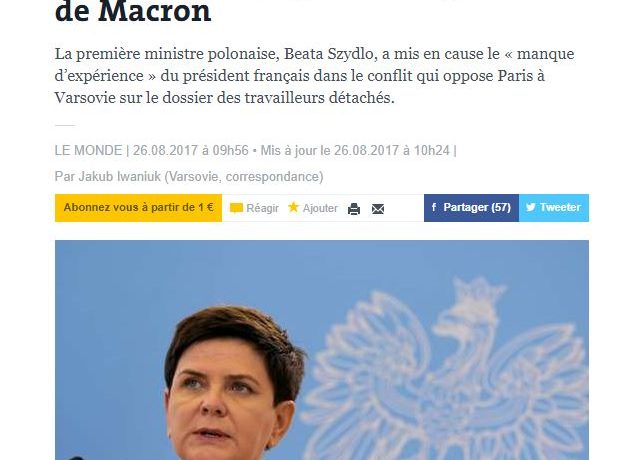Email the article using the envelope icon
This screenshot has width=622, height=460.
coord(378,209)
